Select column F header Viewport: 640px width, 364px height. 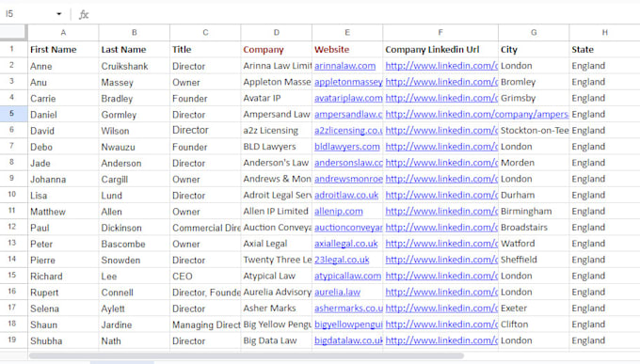[440, 33]
